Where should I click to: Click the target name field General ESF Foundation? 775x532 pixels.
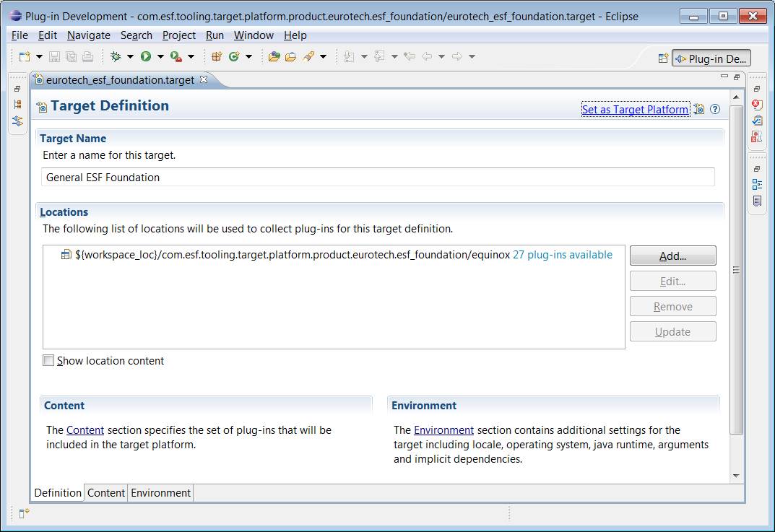[x=378, y=178]
